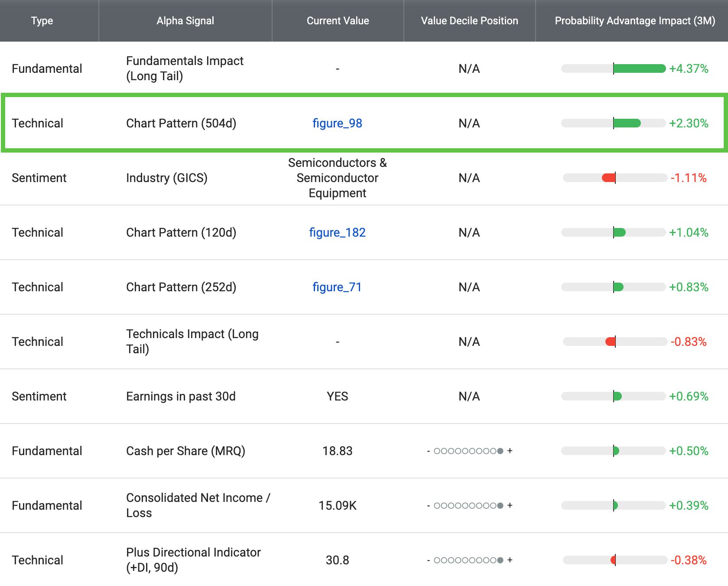Click the Consolidated Net Income decile dots indicator

tap(469, 506)
